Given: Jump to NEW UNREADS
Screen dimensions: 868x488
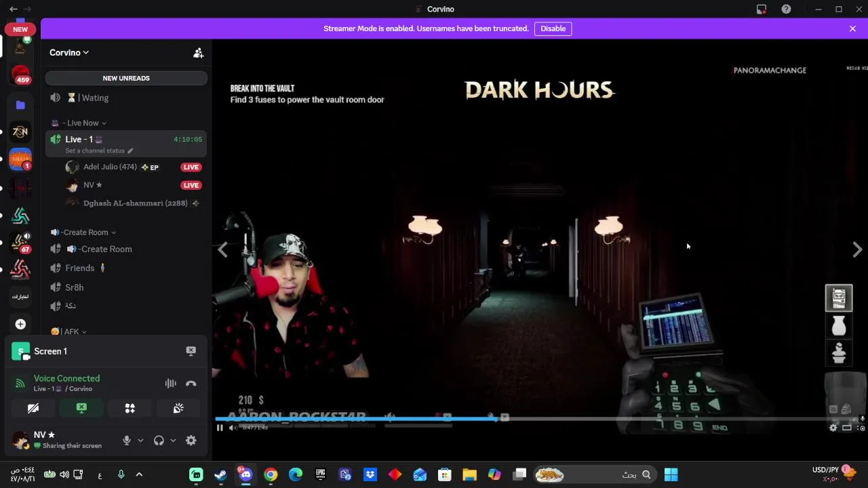Looking at the screenshot, I should 126,78.
